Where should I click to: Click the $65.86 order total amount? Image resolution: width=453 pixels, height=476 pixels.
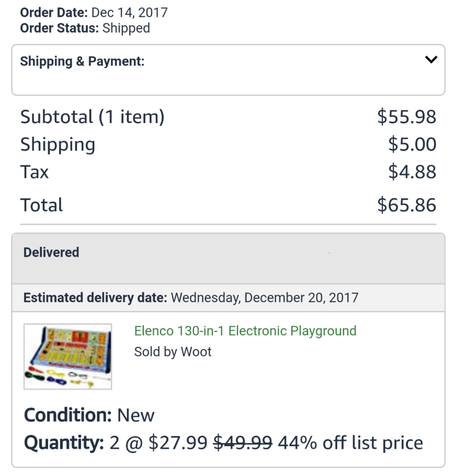(407, 205)
